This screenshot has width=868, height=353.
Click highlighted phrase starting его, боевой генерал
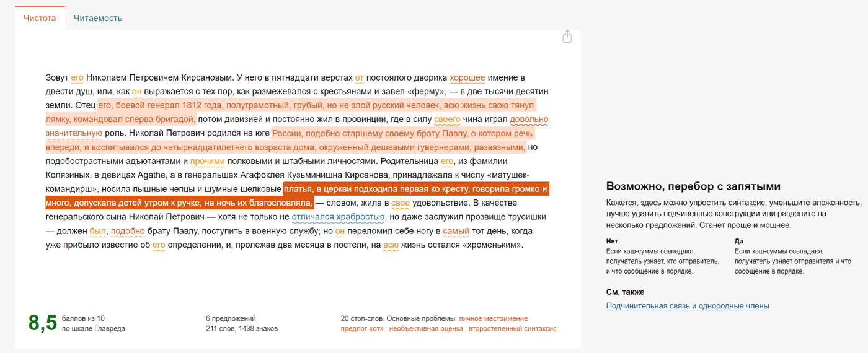pyautogui.click(x=290, y=112)
